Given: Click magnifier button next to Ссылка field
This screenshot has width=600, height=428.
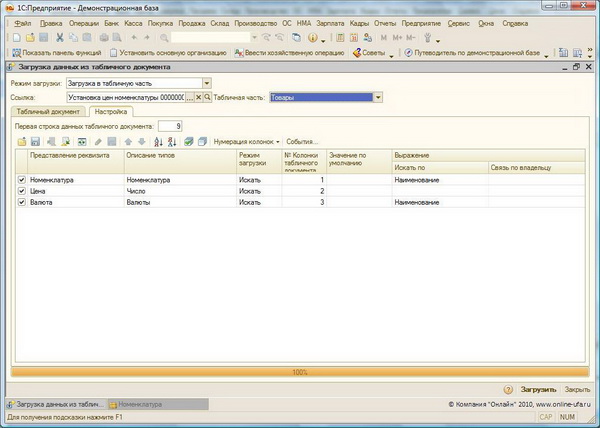Looking at the screenshot, I should pyautogui.click(x=207, y=98).
